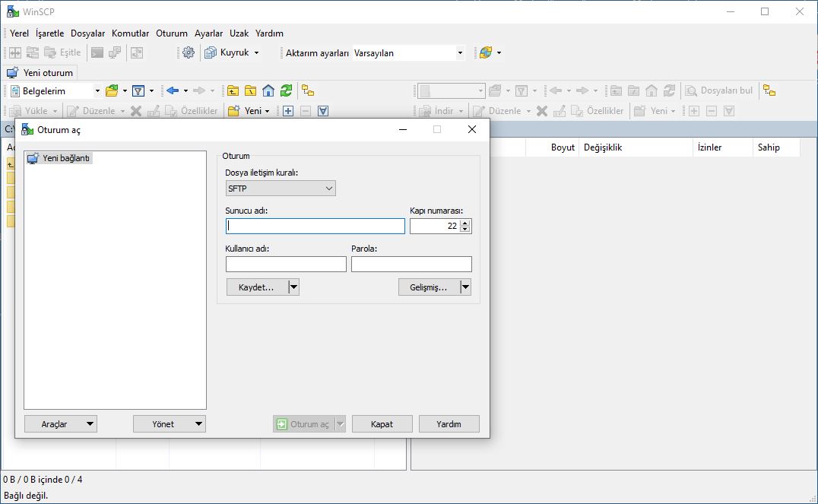Open the İşaretle menu
818x504 pixels.
pyautogui.click(x=49, y=33)
